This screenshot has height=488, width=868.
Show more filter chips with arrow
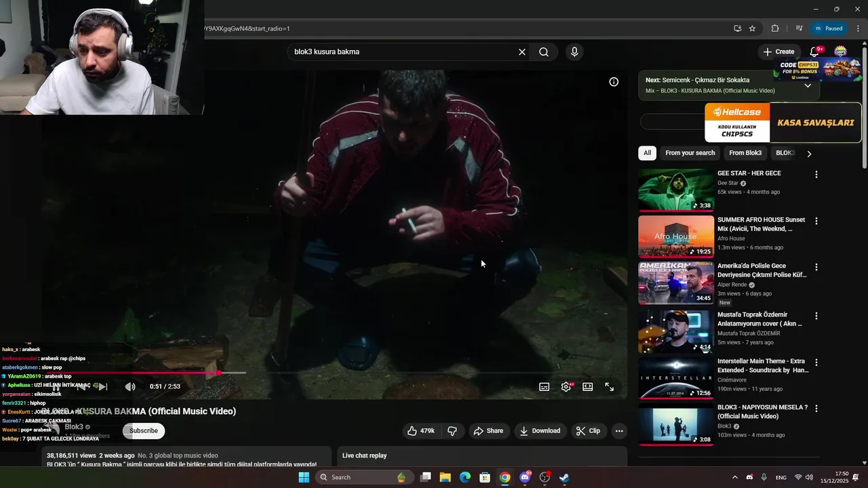click(808, 154)
